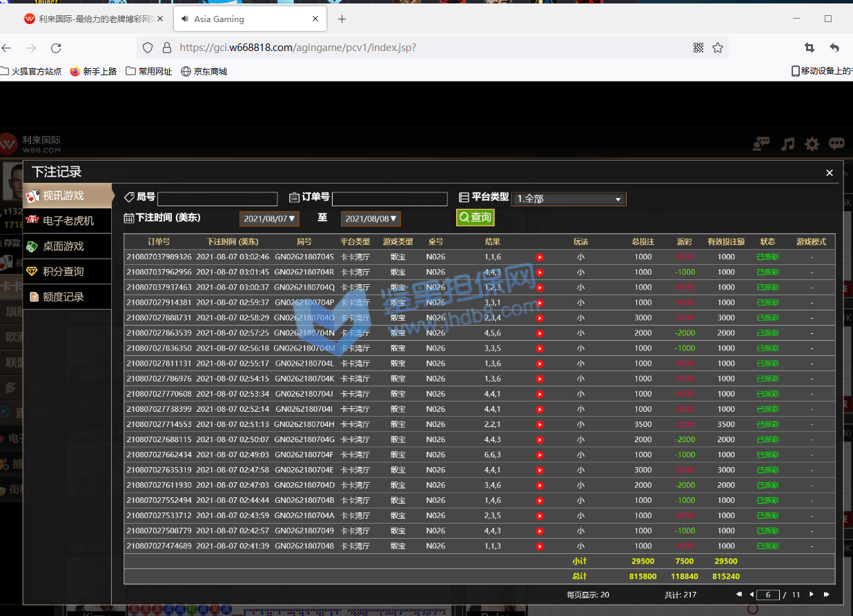Close the 下注记录 dialog

(x=830, y=173)
